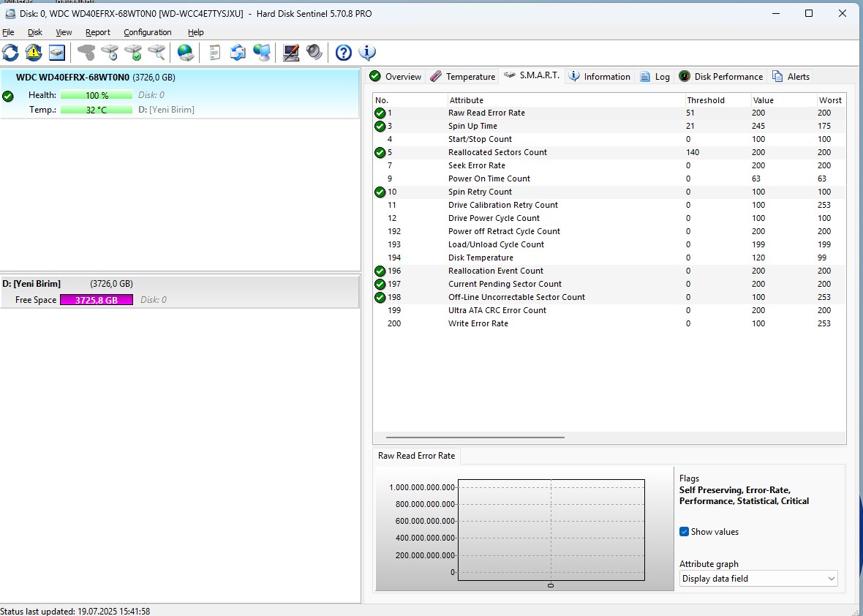
Task: Untick the Show values checkbox
Action: [684, 532]
